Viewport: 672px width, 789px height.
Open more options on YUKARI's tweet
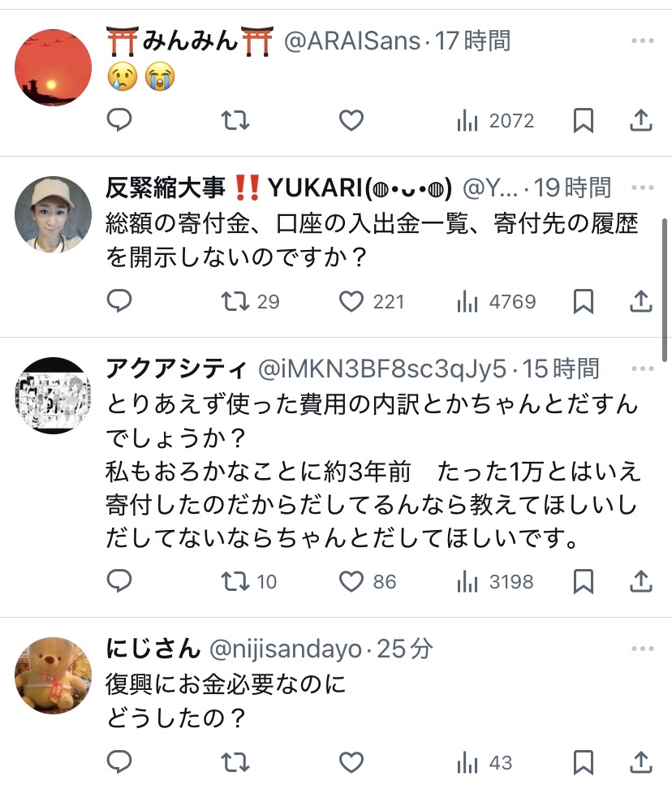[x=642, y=188]
